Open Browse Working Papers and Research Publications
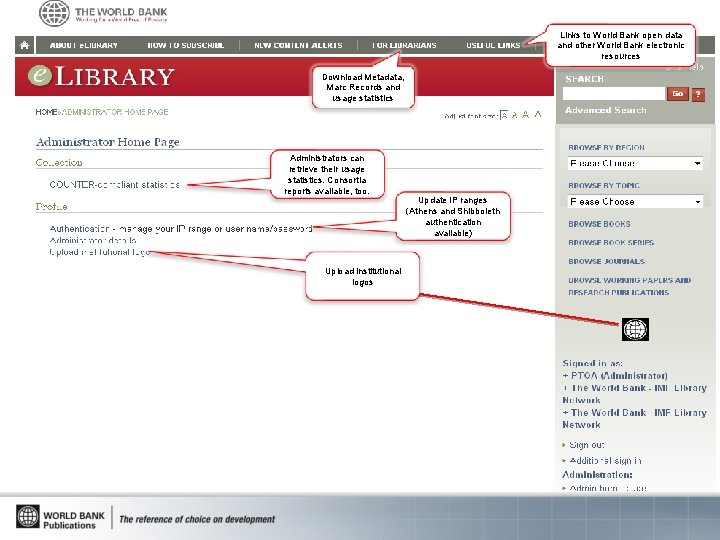The image size is (720, 540). point(630,286)
